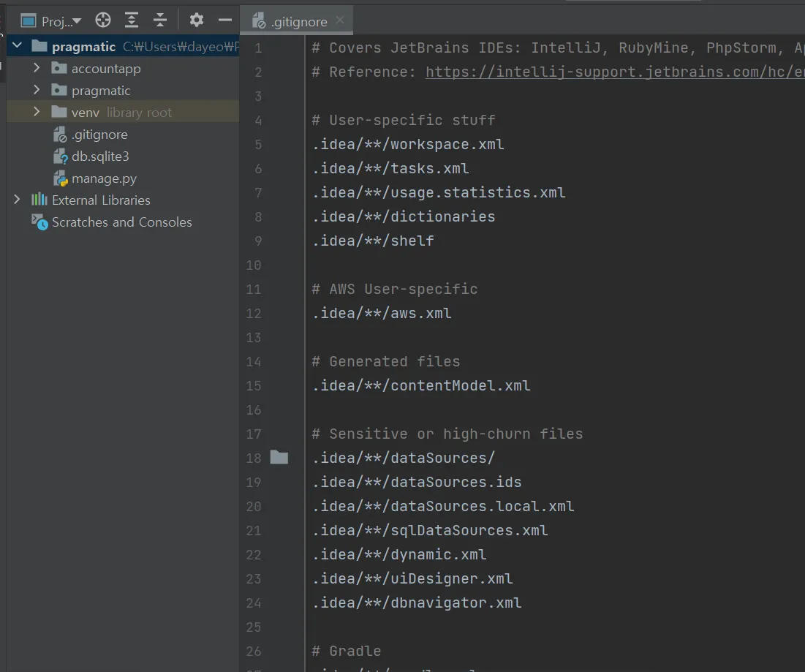Click the '.idea/**/dataSources.local.xml' line
Viewport: 805px width, 672px height.
[443, 506]
